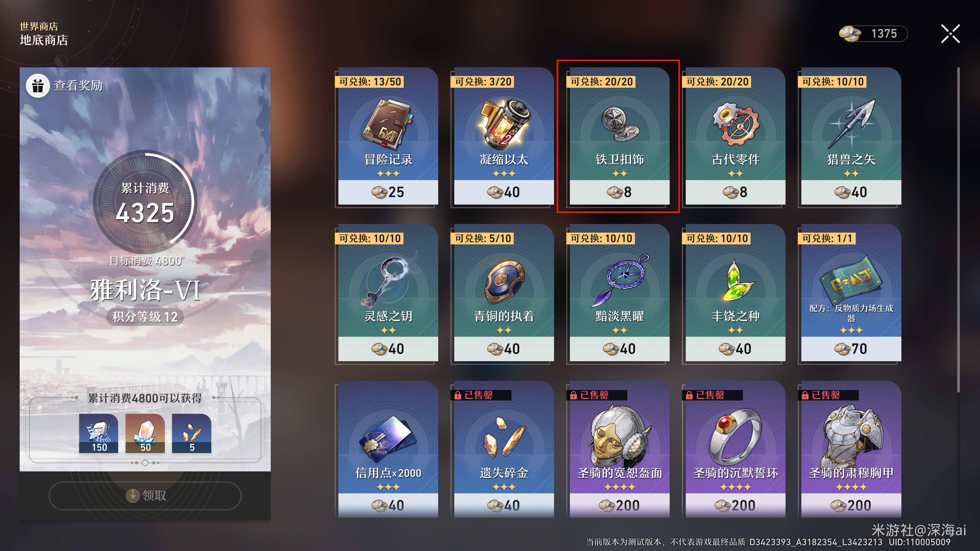Image resolution: width=980 pixels, height=551 pixels.
Task: Click the sold-out 圣骑的沉默誓环 ring
Action: click(x=735, y=450)
